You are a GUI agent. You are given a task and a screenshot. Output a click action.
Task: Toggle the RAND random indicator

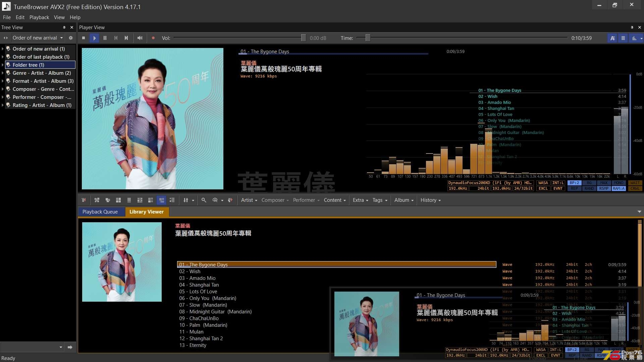(x=589, y=189)
